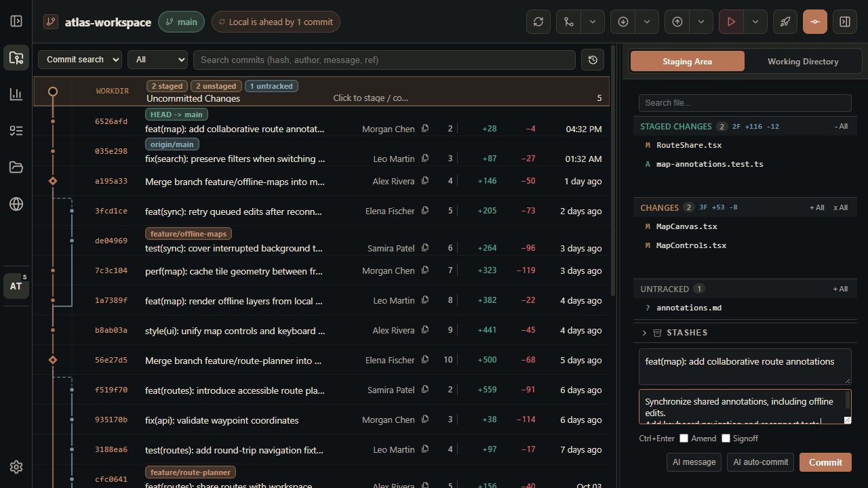Open settings gear in the sidebar

coord(16,467)
